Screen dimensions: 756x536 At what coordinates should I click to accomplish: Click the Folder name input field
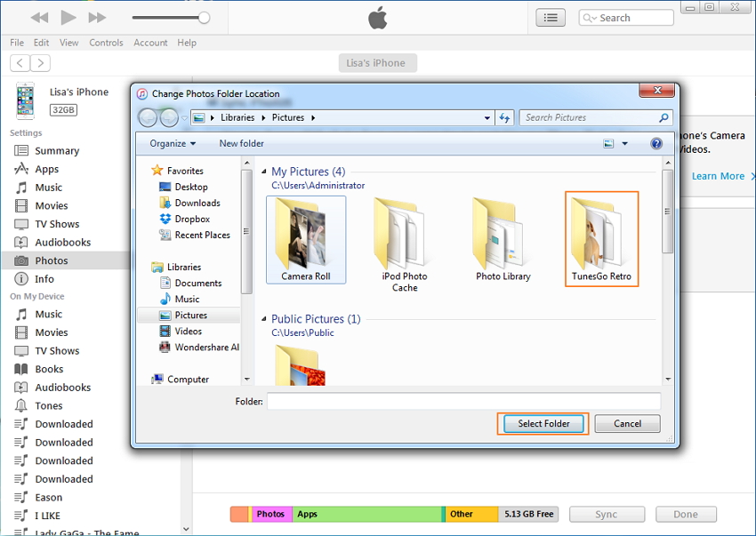(x=462, y=402)
